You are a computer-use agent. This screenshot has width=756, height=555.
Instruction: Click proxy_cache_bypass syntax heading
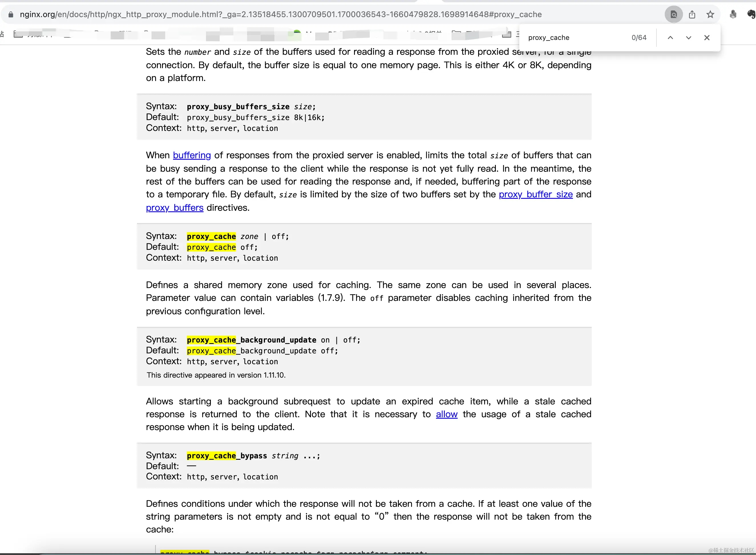tap(227, 455)
